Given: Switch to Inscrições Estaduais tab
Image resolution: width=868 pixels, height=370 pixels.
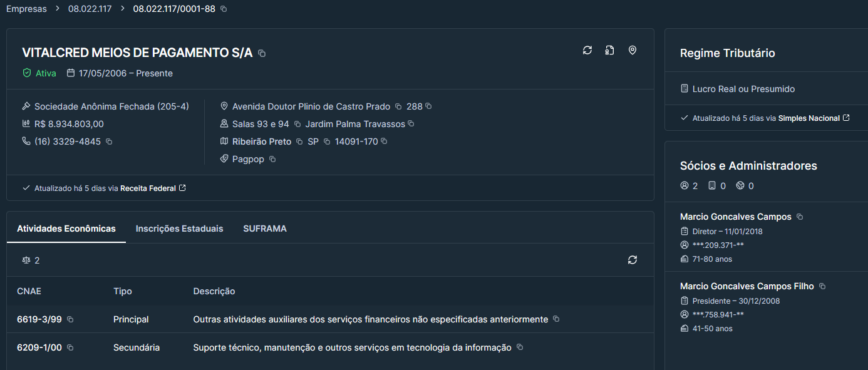Looking at the screenshot, I should coord(179,229).
